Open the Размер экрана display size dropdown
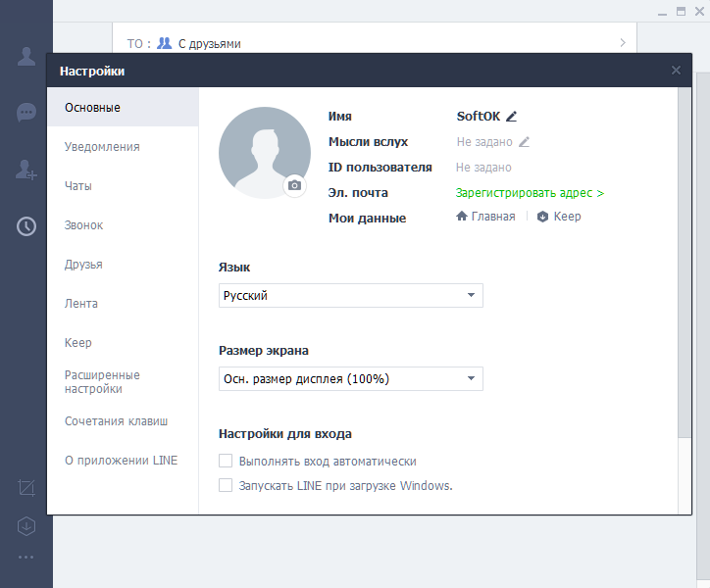This screenshot has width=710, height=588. click(x=351, y=378)
